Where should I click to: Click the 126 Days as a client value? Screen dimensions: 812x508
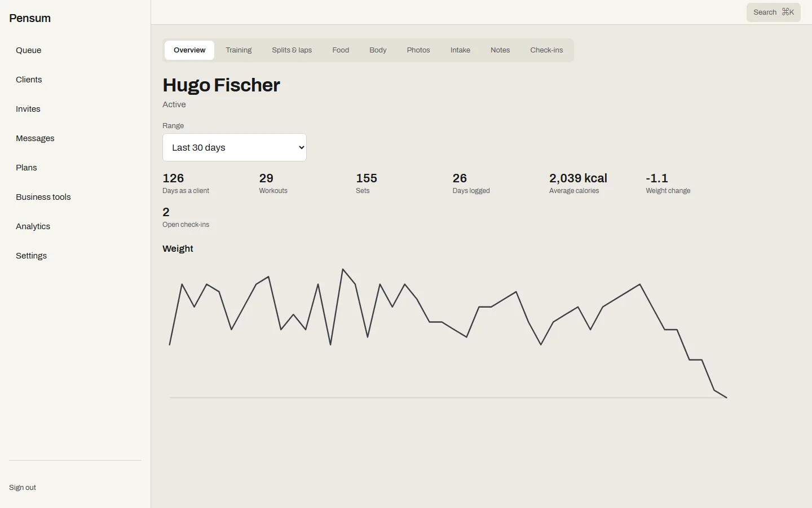pos(173,178)
